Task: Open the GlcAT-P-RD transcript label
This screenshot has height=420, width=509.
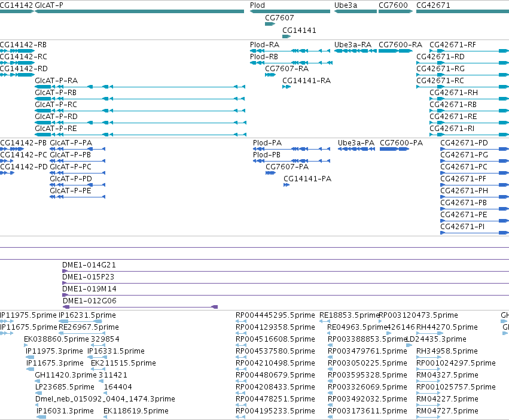Action: point(56,116)
